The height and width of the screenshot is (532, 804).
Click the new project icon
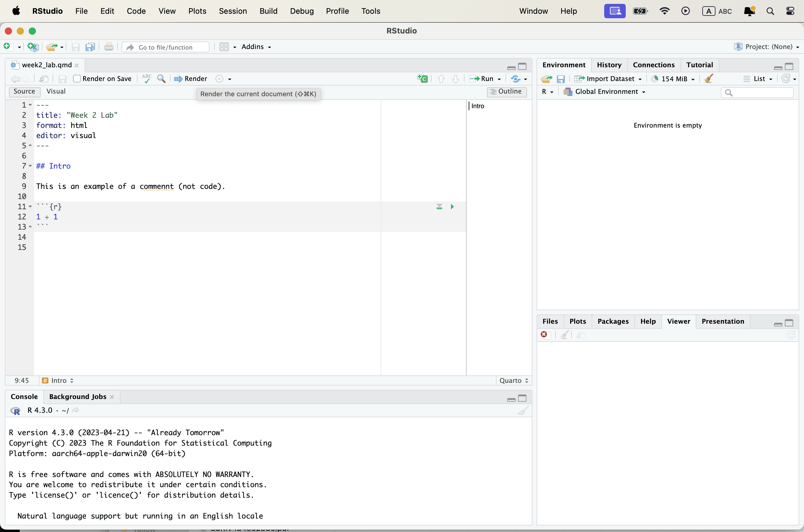coord(33,47)
